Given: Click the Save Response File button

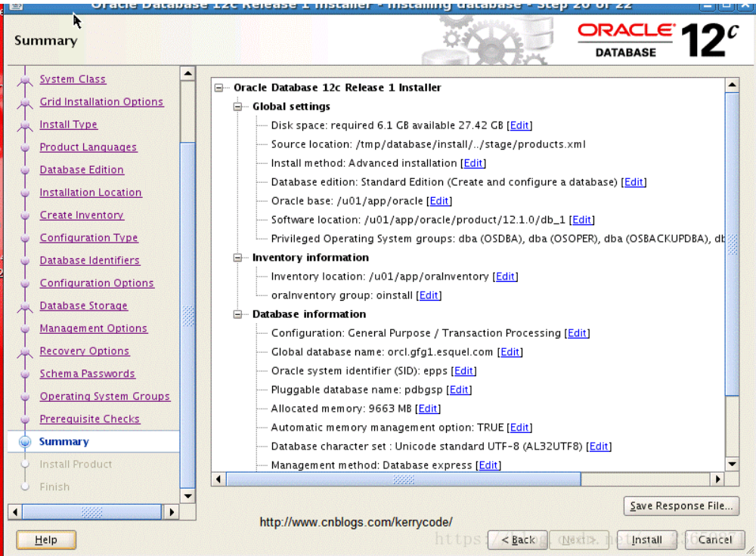Looking at the screenshot, I should 681,506.
